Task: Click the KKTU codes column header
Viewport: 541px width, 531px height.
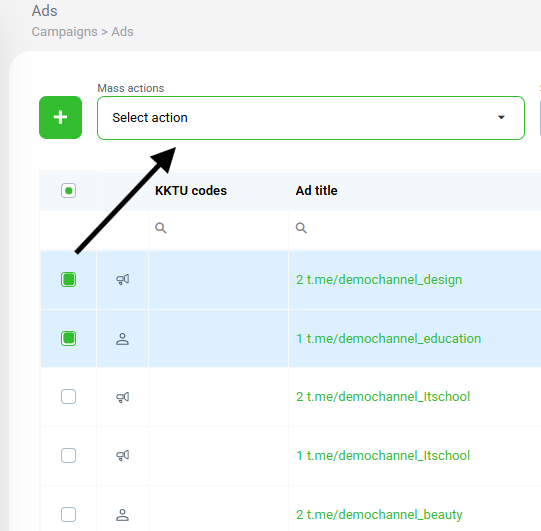Action: (191, 190)
